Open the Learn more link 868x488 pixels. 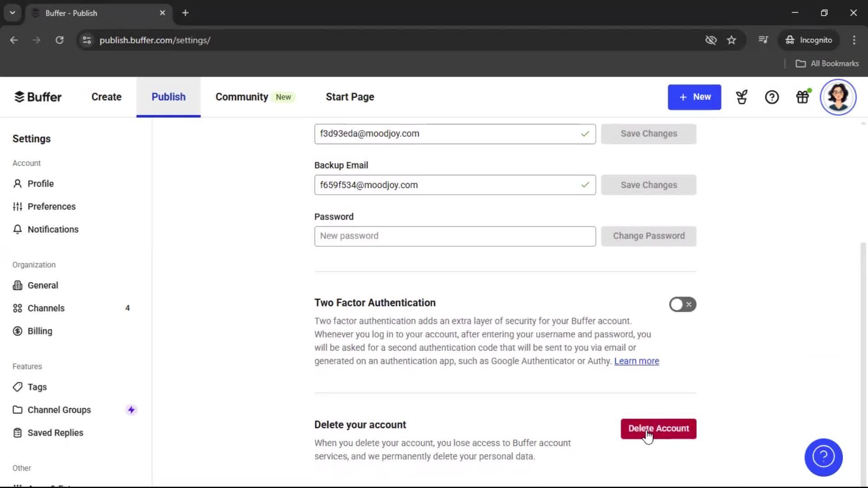coord(636,361)
